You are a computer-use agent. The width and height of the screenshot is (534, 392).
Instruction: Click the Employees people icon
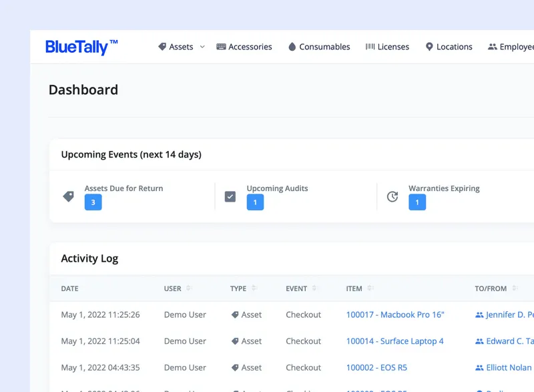(x=493, y=47)
